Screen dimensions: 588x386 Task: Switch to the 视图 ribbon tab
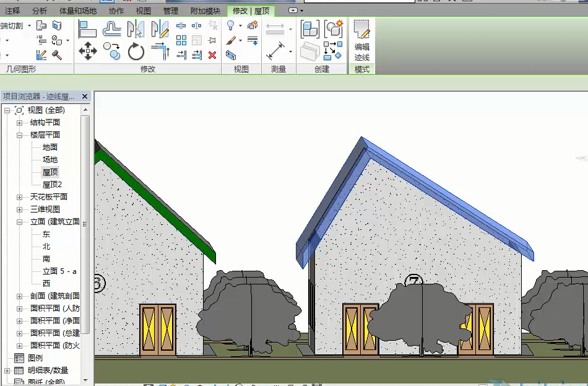click(x=143, y=11)
